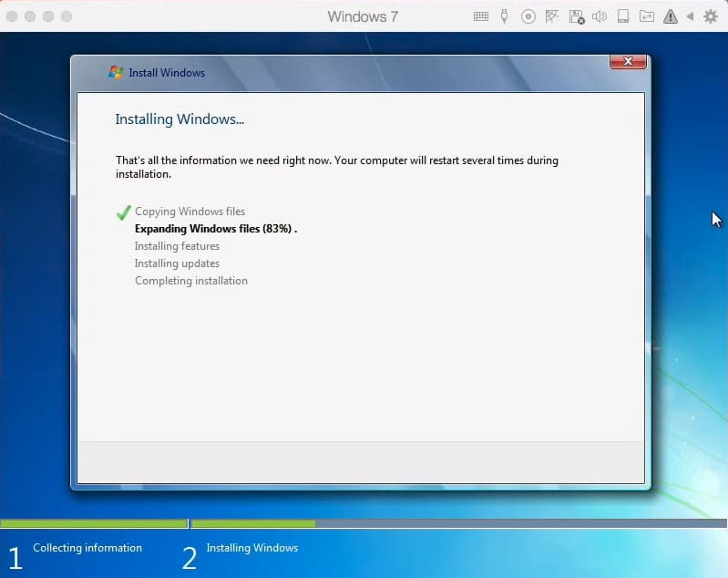Click the keyboard icon in Parallels title bar
This screenshot has width=728, height=578.
coord(482,16)
